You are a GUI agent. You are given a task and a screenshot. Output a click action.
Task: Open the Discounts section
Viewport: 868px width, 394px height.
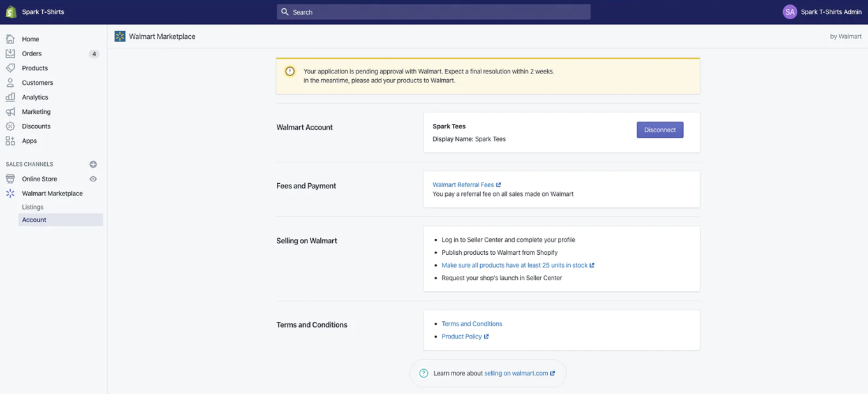coord(36,126)
